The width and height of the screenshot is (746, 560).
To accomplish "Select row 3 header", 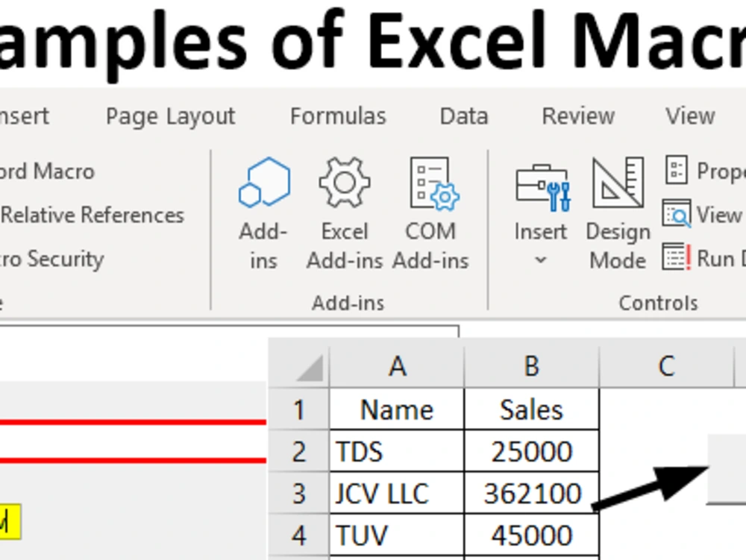I will tap(299, 494).
